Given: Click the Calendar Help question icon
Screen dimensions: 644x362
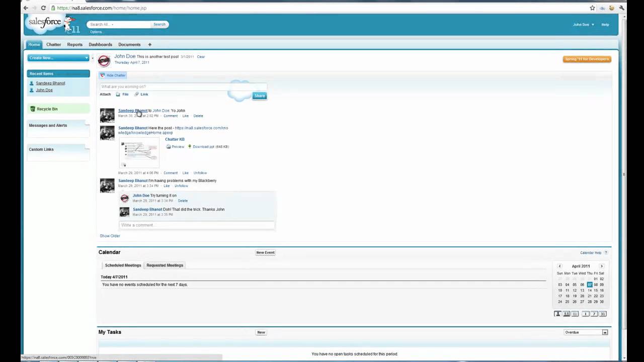Looking at the screenshot, I should [x=606, y=253].
